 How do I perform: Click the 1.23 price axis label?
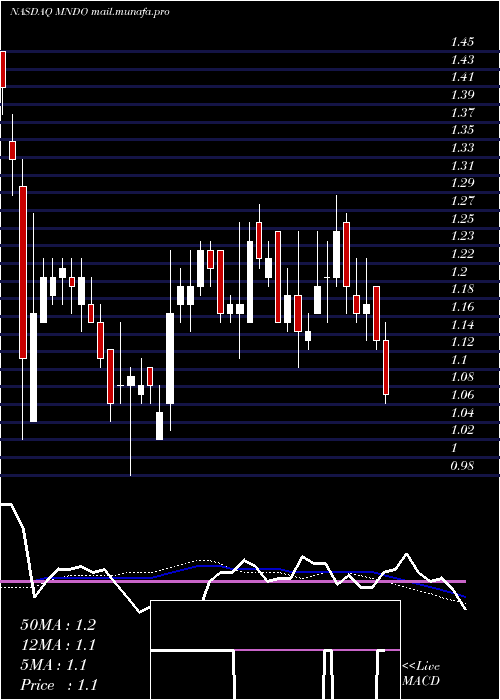pos(462,236)
